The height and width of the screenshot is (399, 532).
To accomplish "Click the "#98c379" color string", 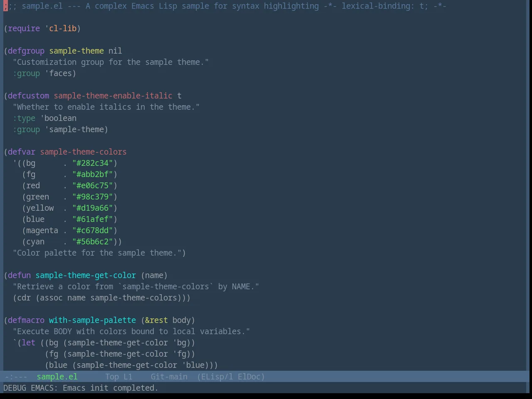I will point(92,197).
